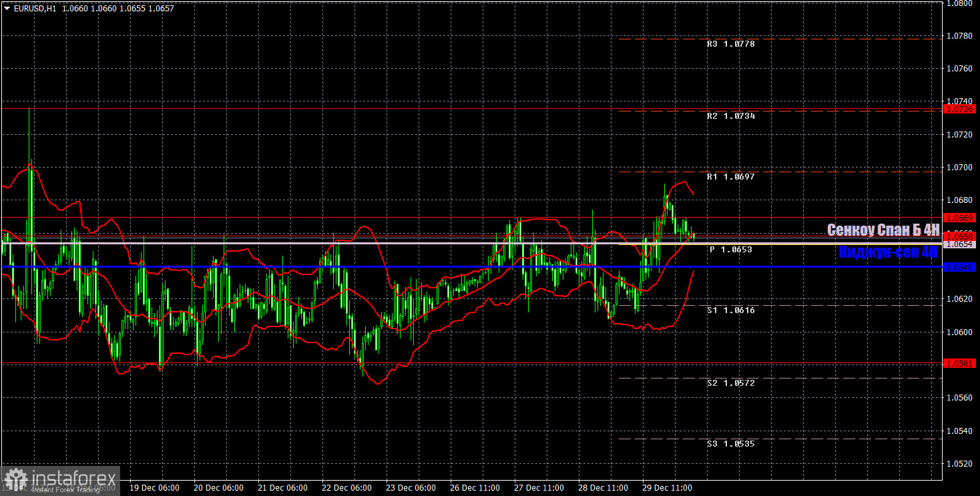Click the R2 1.0734 pivot label
Screen dimensions: 980x496
click(731, 116)
